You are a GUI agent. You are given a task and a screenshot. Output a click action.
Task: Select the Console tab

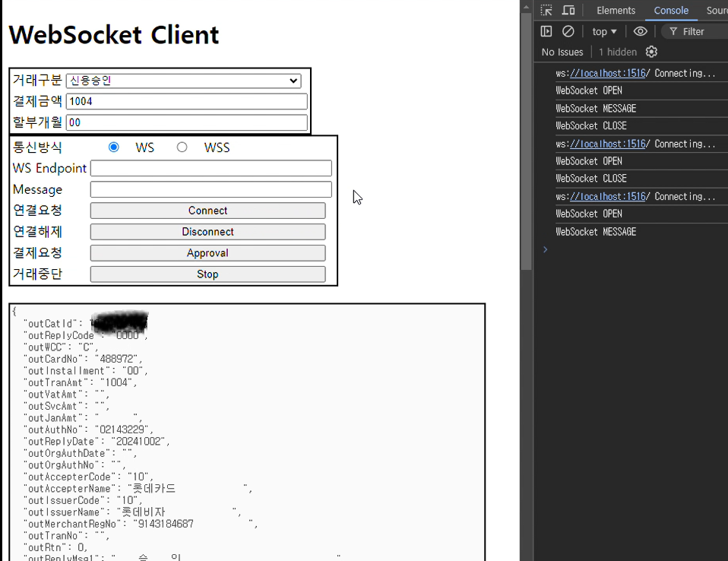[671, 11]
